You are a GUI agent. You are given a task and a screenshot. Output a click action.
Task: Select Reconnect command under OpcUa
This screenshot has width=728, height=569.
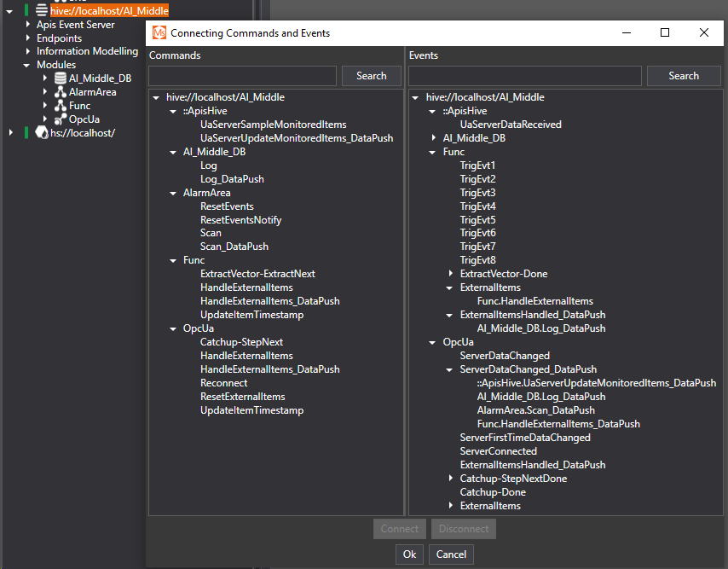[223, 383]
